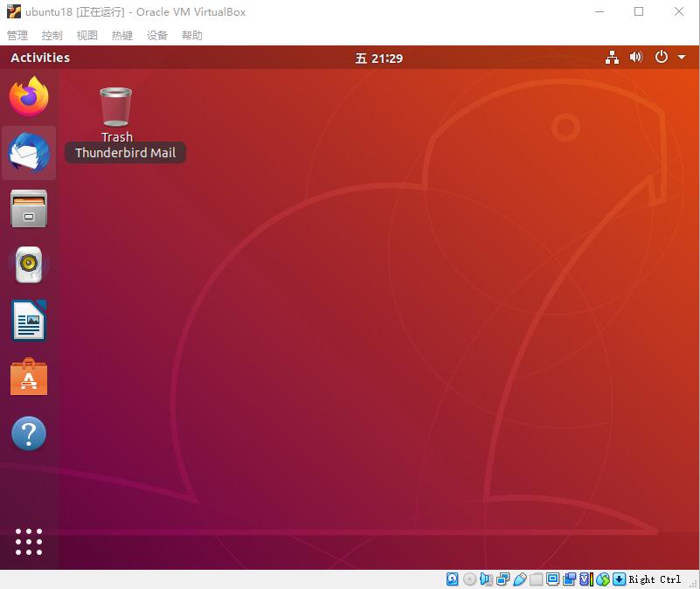Image resolution: width=700 pixels, height=589 pixels.
Task: Click the hard disk activity status icon
Action: point(452,579)
